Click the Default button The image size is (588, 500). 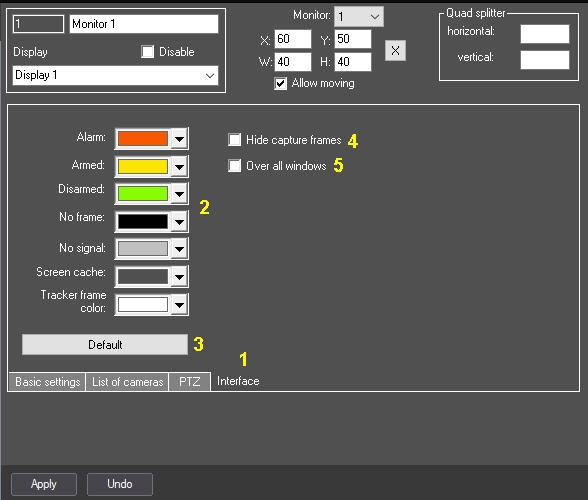tap(105, 344)
